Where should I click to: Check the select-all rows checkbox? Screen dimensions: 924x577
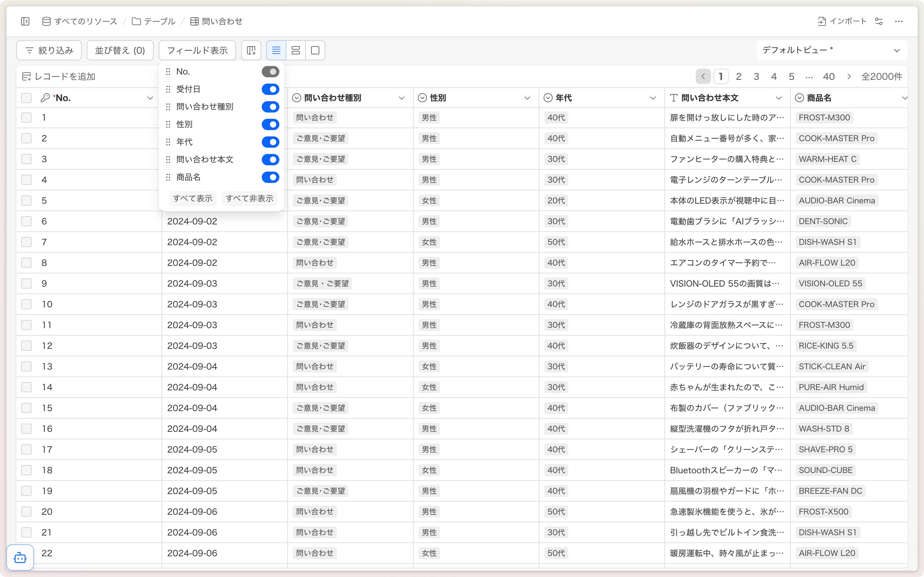(x=26, y=98)
